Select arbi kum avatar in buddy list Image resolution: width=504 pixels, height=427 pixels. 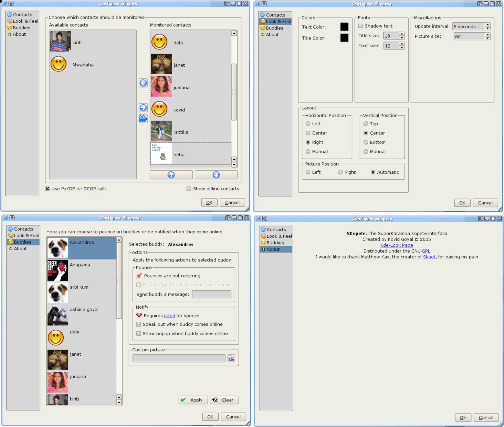pos(58,293)
